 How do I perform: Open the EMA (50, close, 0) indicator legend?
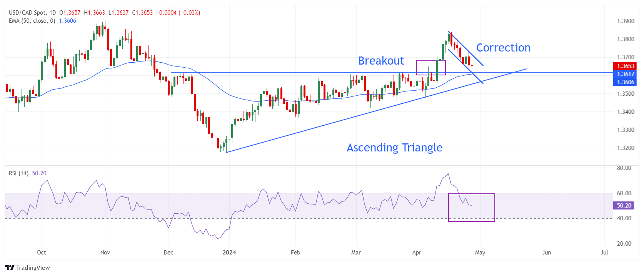[32, 21]
